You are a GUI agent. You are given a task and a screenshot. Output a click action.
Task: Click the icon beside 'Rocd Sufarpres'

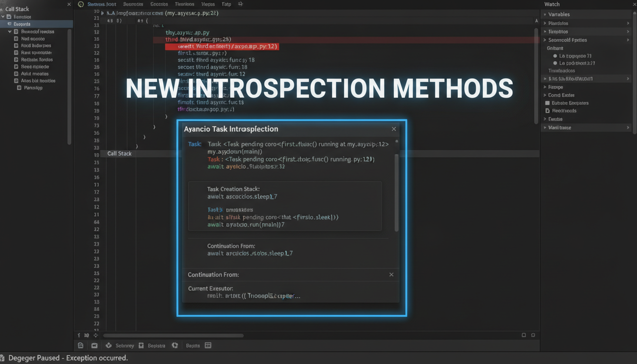pos(16,46)
